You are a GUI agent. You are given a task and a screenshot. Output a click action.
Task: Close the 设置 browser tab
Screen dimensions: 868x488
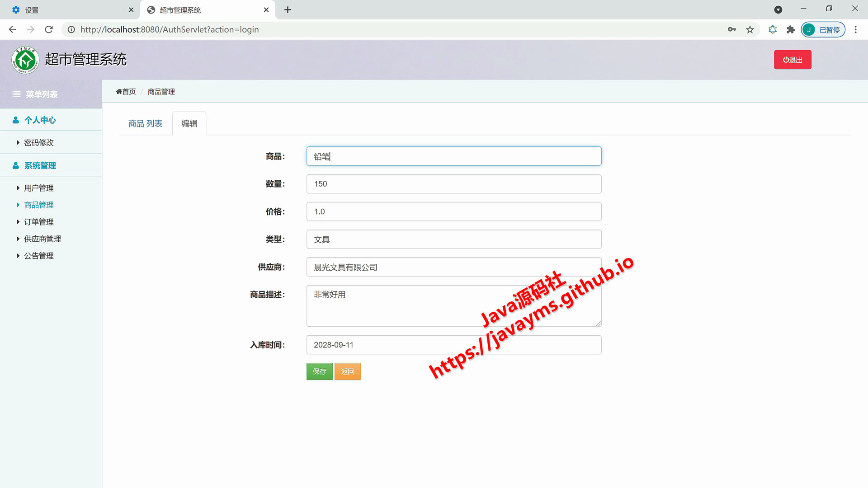[131, 9]
